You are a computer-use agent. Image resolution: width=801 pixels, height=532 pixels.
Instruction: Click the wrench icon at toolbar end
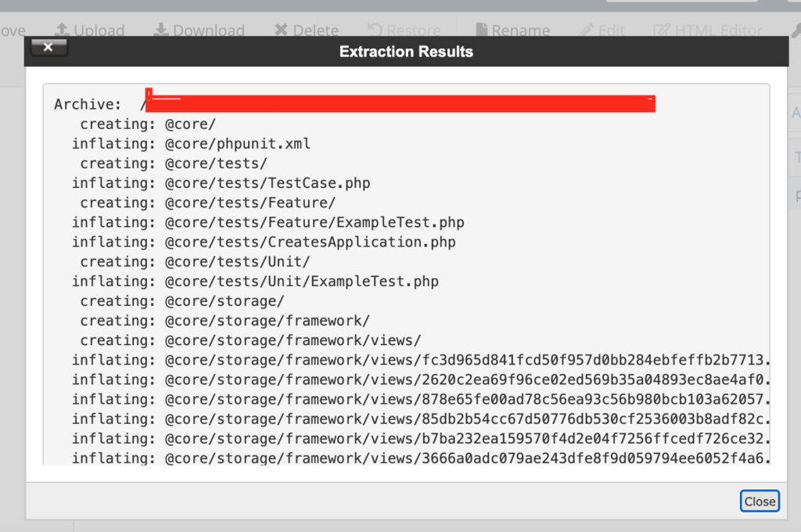(x=795, y=31)
